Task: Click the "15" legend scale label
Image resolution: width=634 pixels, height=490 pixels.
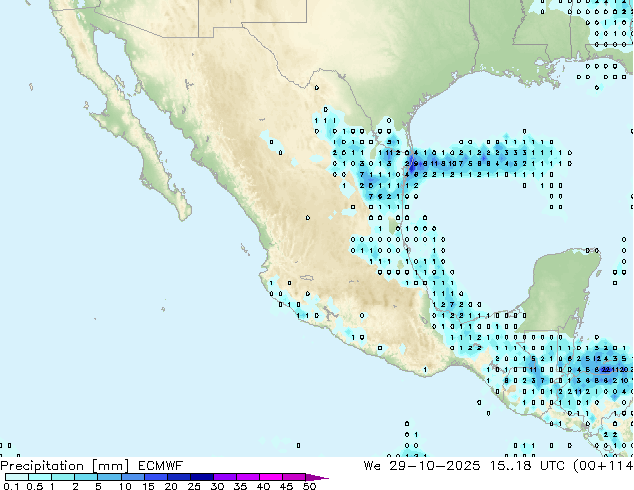Action: 148,486
